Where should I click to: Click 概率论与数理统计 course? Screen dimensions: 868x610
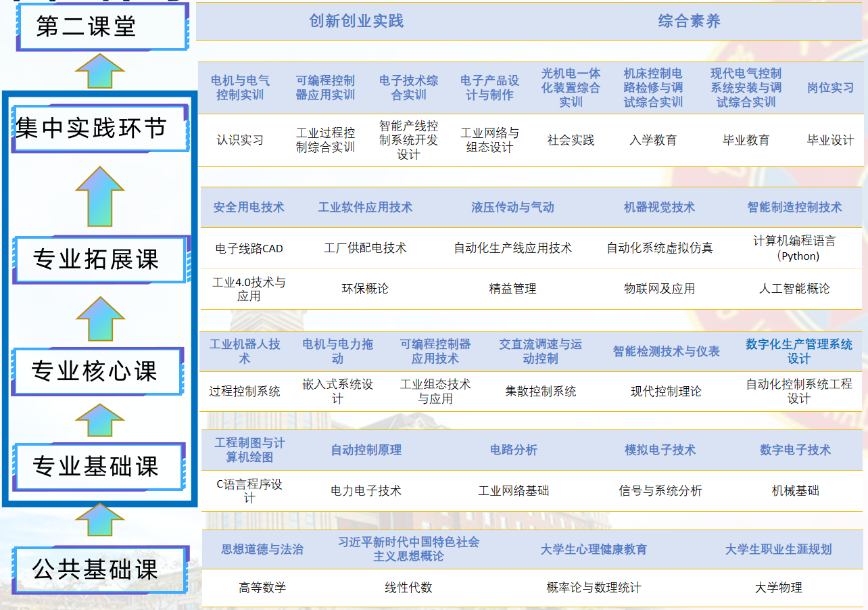click(594, 588)
